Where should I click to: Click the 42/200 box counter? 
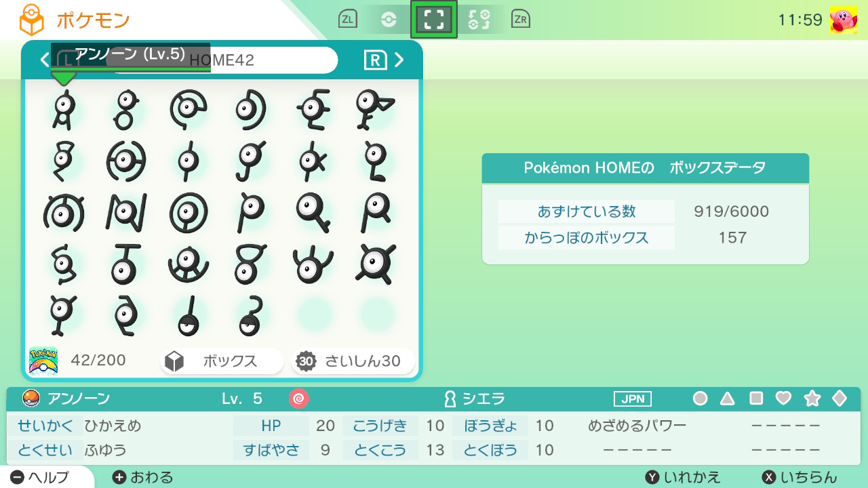(98, 361)
